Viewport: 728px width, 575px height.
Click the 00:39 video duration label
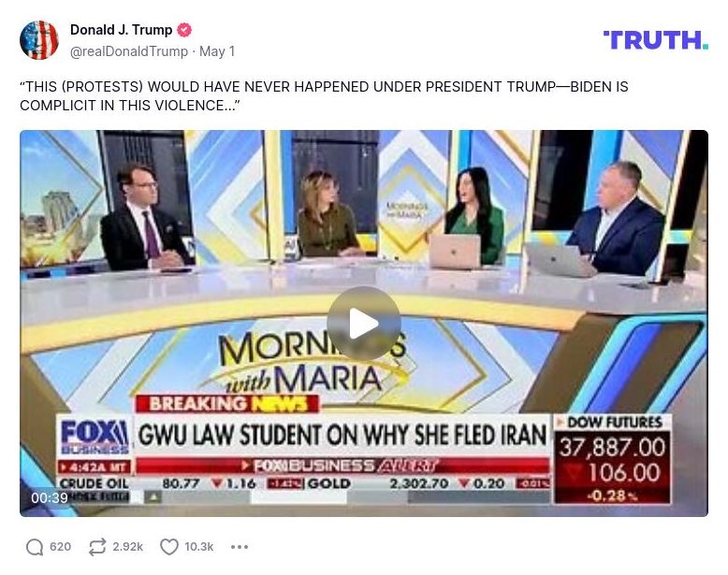[50, 498]
